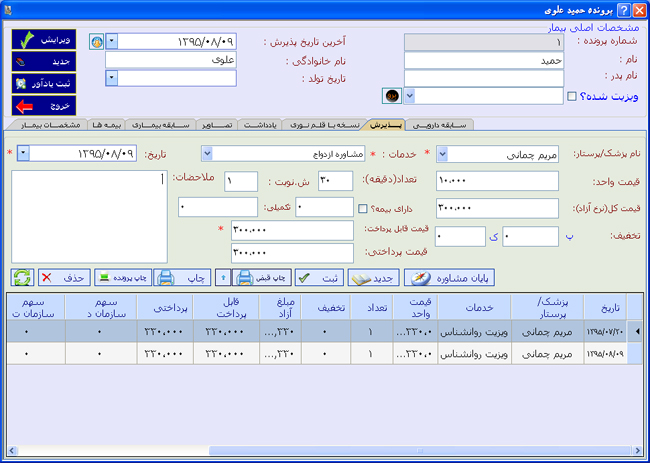
Task: Click the ش.نوبت turn number field
Action: pyautogui.click(x=241, y=182)
